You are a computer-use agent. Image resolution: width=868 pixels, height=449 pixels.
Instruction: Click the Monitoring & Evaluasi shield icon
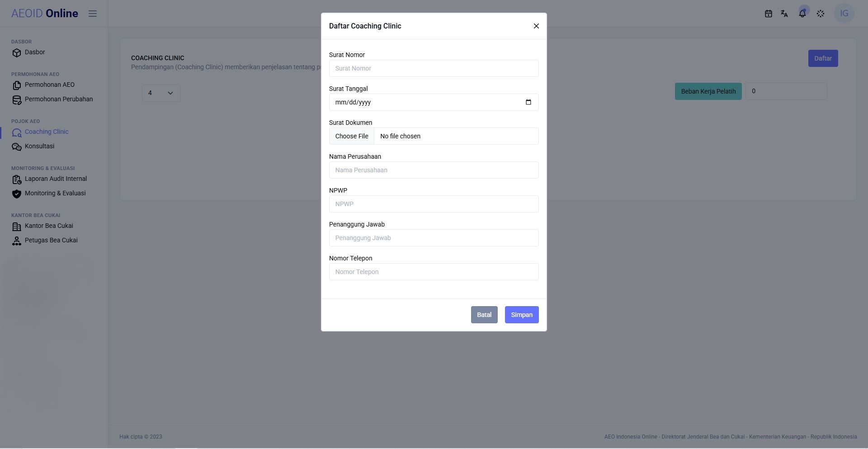17,194
